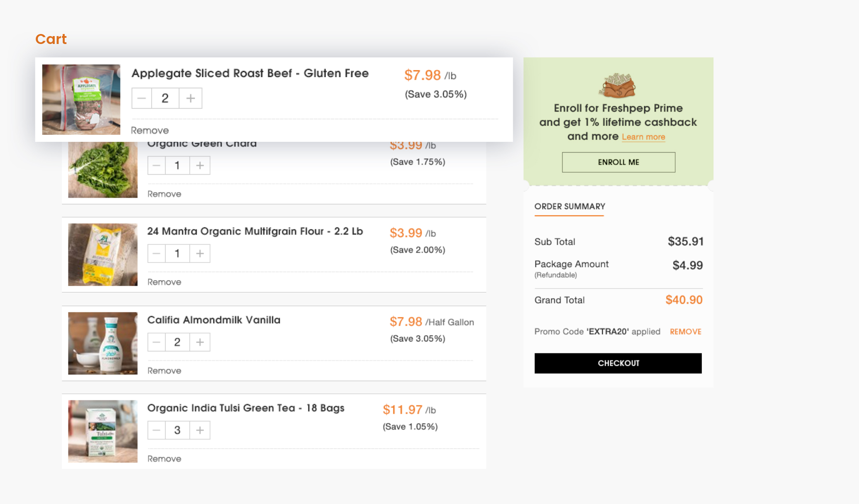The height and width of the screenshot is (504, 859).
Task: Decrease quantity of Tulsi Green Tea
Action: coord(156,430)
